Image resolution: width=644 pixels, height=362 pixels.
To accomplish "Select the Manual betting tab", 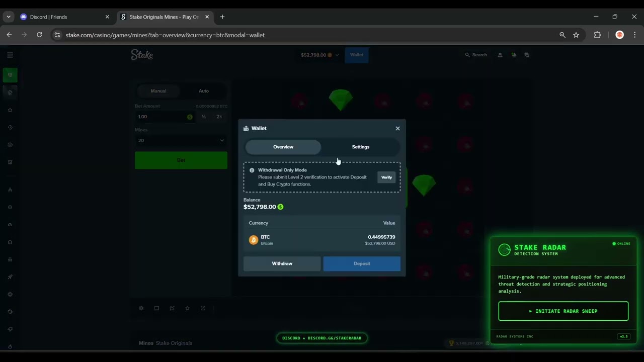I will point(158,91).
